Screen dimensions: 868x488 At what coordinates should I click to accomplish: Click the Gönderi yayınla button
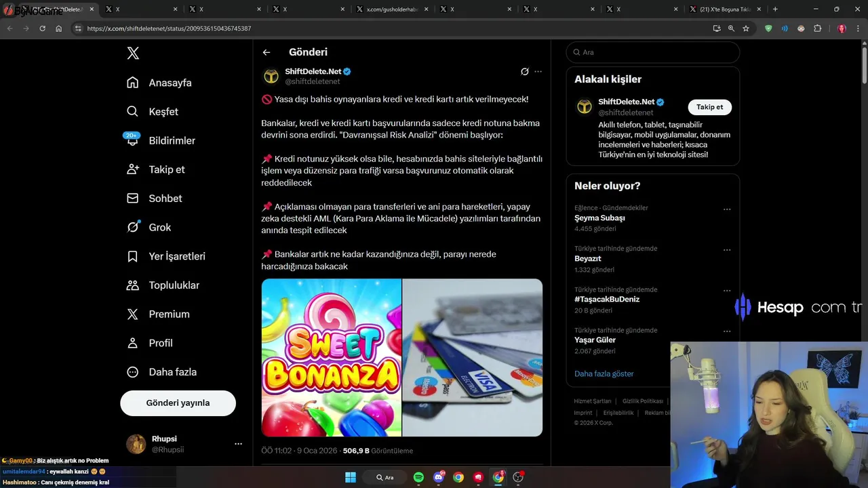click(x=178, y=403)
